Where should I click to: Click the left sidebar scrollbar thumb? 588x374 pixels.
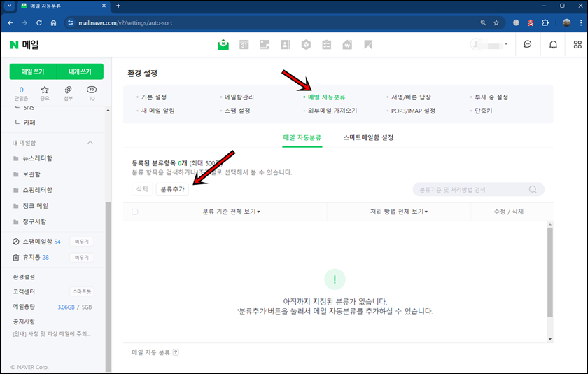pyautogui.click(x=108, y=285)
